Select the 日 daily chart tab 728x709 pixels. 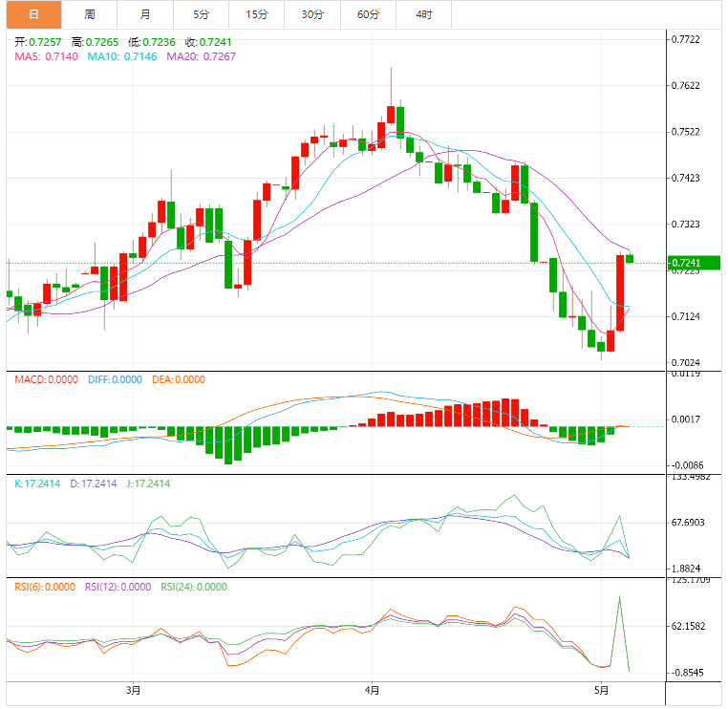pyautogui.click(x=33, y=14)
